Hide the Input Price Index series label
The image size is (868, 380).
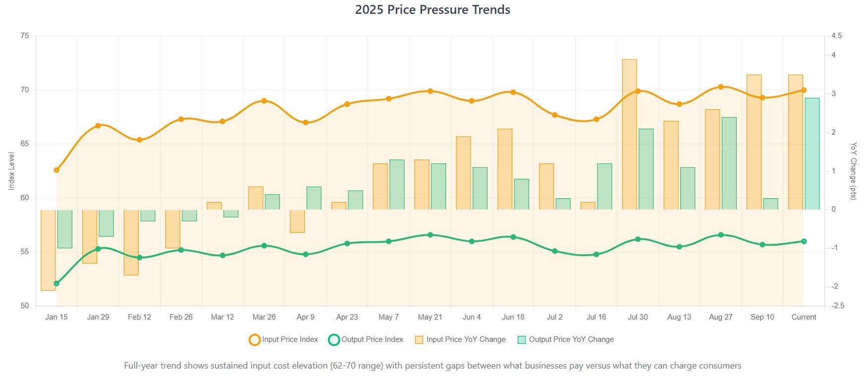(290, 339)
